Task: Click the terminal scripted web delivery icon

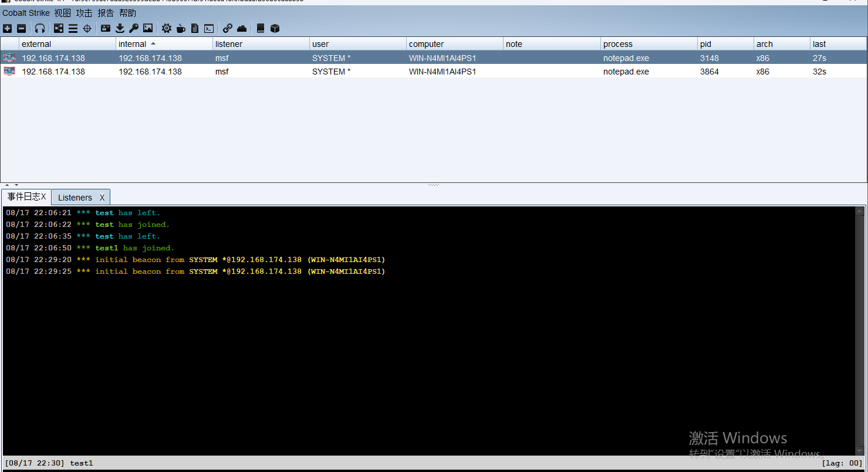Action: pos(209,28)
